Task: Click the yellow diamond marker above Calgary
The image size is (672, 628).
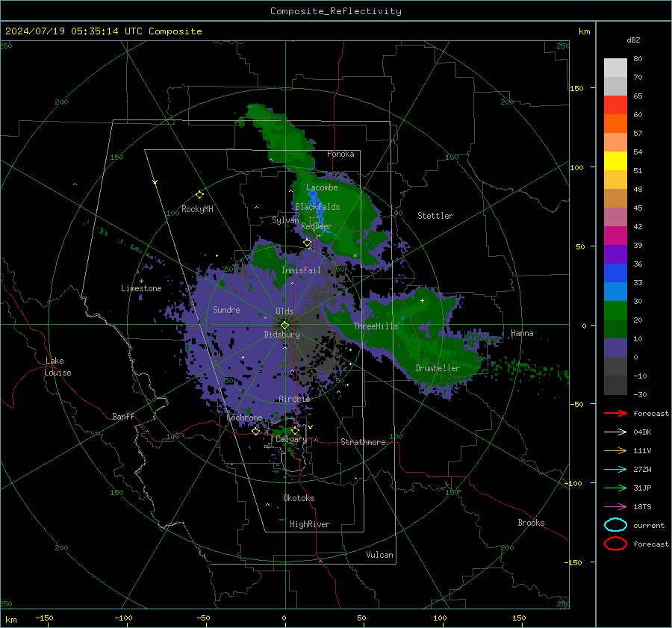Action: [295, 430]
